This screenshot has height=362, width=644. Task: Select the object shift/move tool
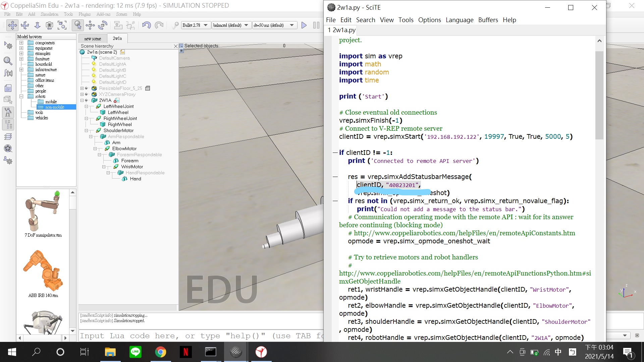(x=90, y=25)
